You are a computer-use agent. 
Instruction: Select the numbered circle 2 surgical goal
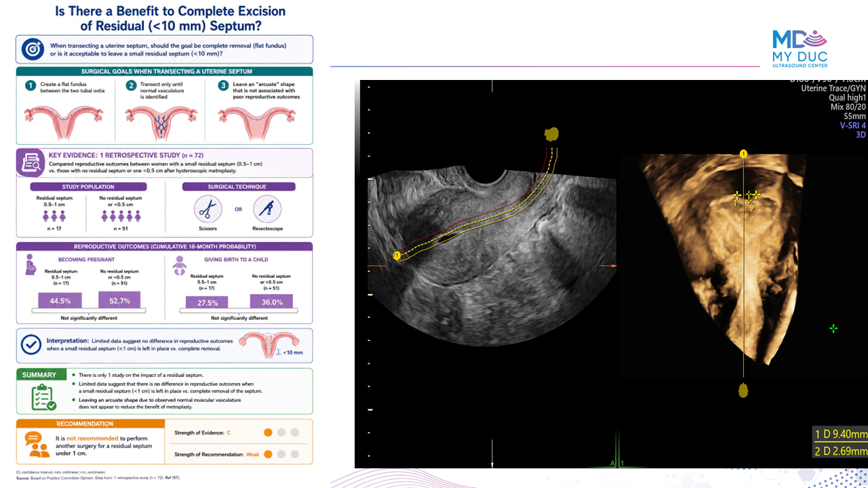point(132,85)
